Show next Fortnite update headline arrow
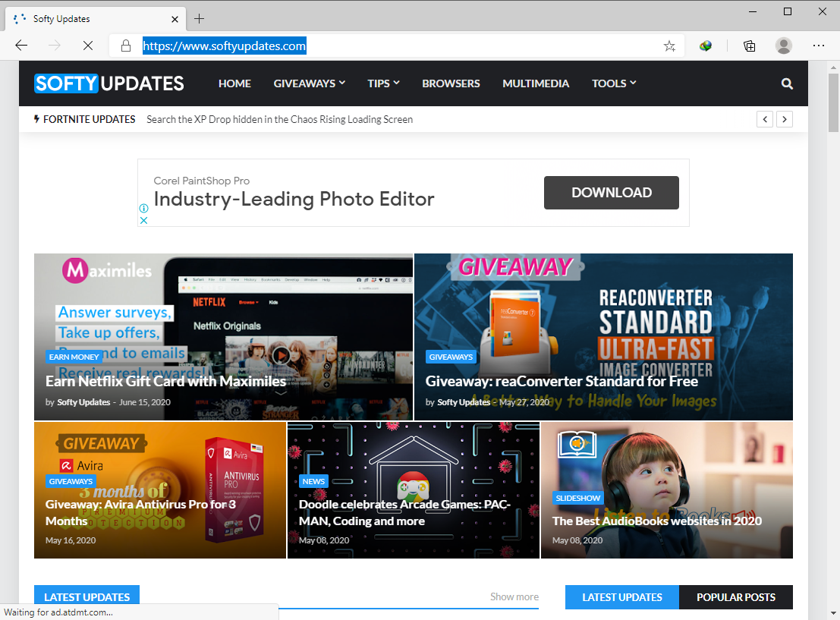The width and height of the screenshot is (840, 620). (785, 119)
